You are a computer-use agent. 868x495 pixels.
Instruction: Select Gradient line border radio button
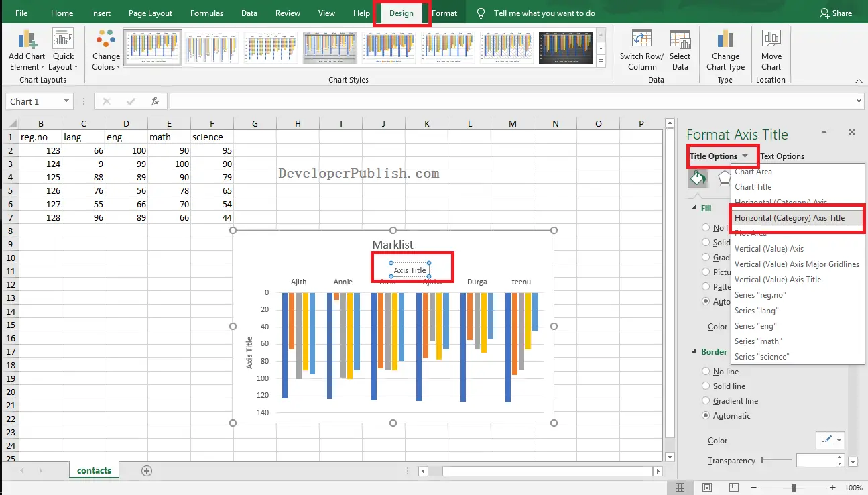[705, 401]
